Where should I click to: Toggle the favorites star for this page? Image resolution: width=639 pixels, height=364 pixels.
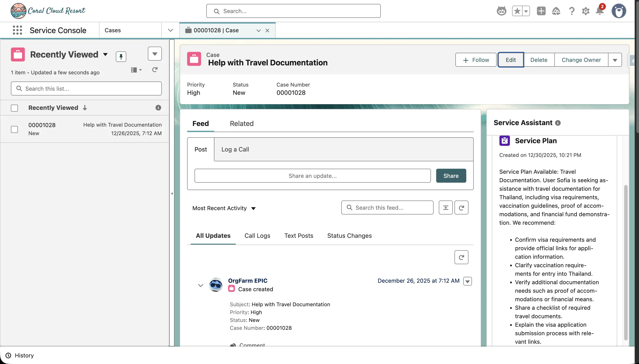point(517,11)
